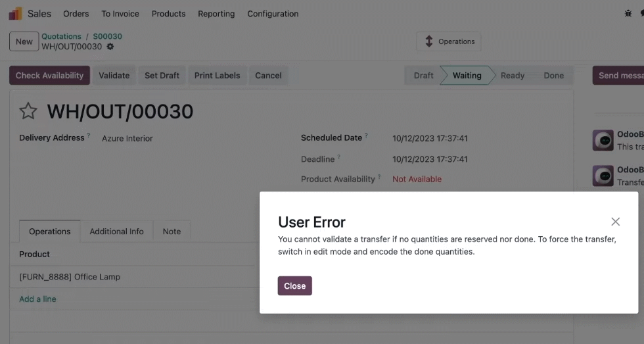Switch to the Operations tab

pos(50,232)
